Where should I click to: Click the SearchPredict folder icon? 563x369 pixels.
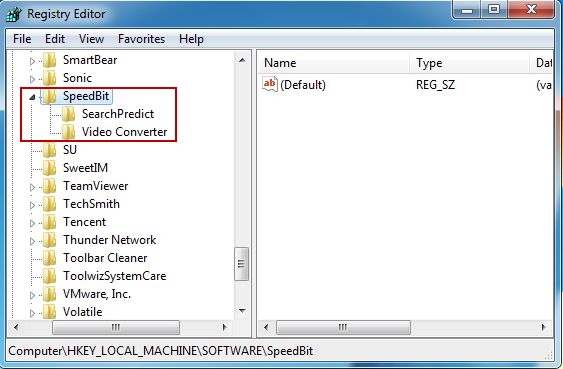68,114
